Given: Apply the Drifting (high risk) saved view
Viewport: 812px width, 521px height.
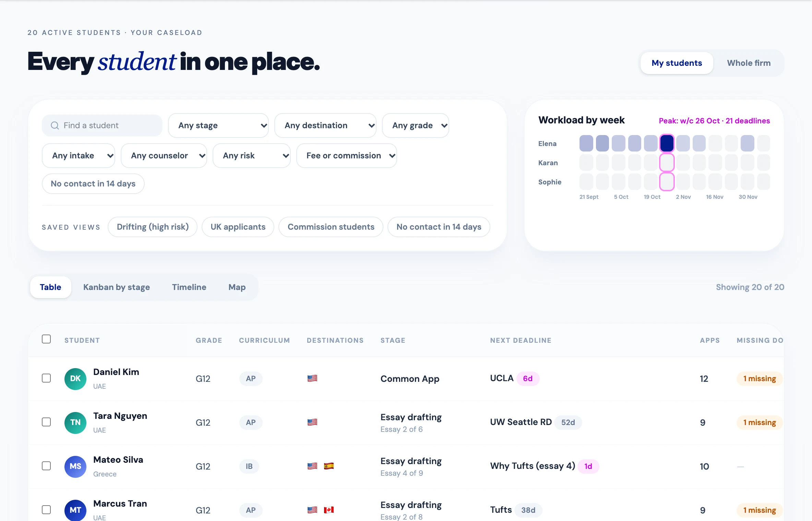Looking at the screenshot, I should 153,227.
